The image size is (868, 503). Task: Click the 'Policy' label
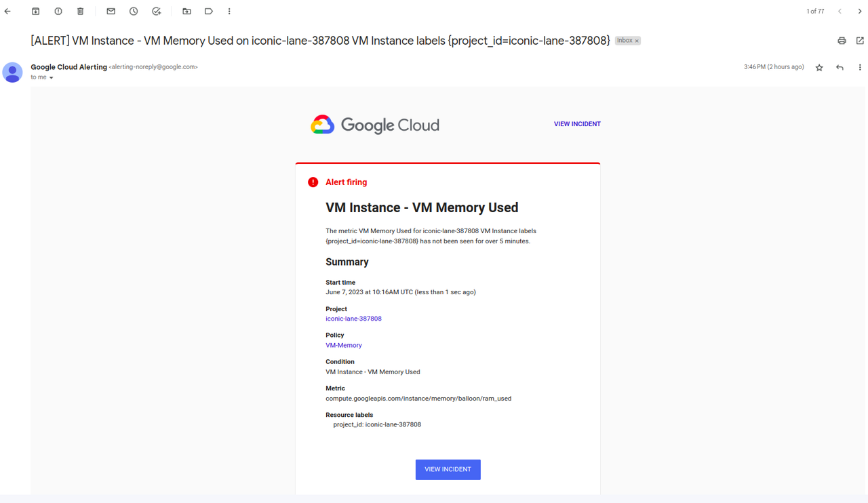pyautogui.click(x=335, y=336)
